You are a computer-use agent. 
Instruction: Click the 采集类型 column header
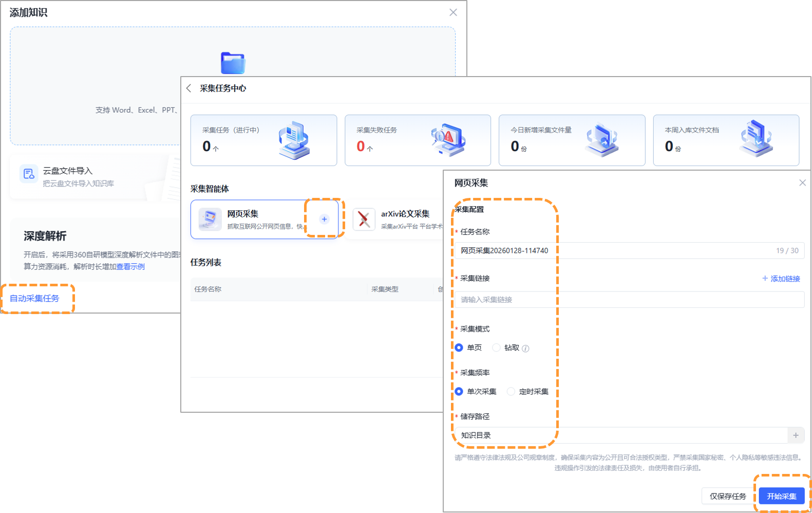point(385,289)
